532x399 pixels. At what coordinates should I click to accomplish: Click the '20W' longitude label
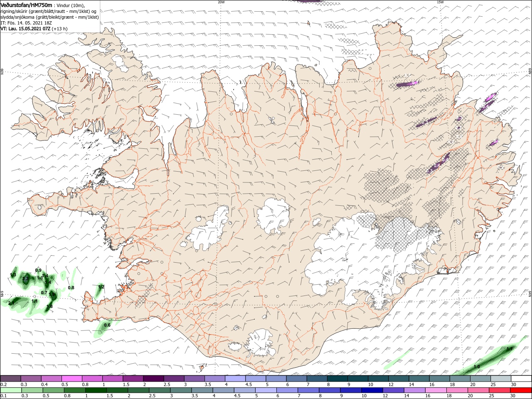pyautogui.click(x=221, y=2)
